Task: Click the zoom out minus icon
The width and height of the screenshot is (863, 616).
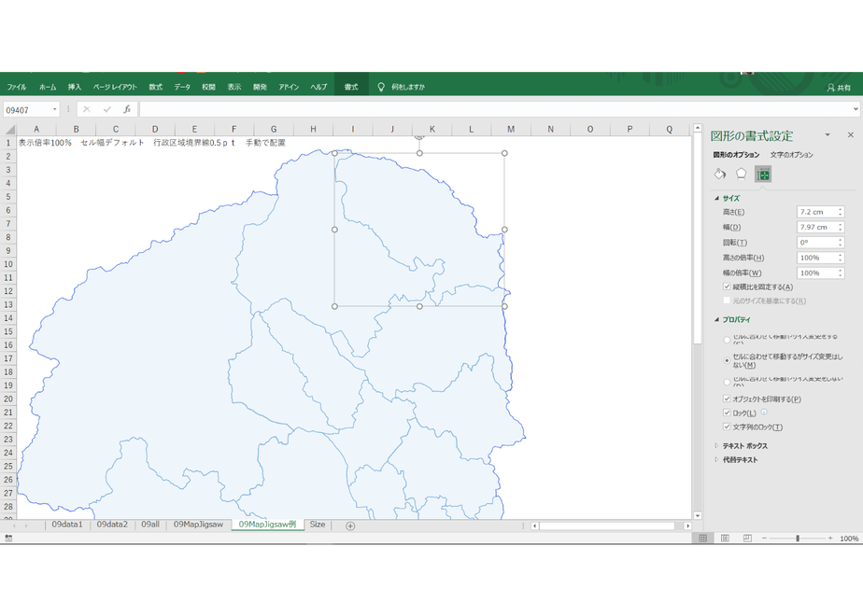Action: point(765,539)
